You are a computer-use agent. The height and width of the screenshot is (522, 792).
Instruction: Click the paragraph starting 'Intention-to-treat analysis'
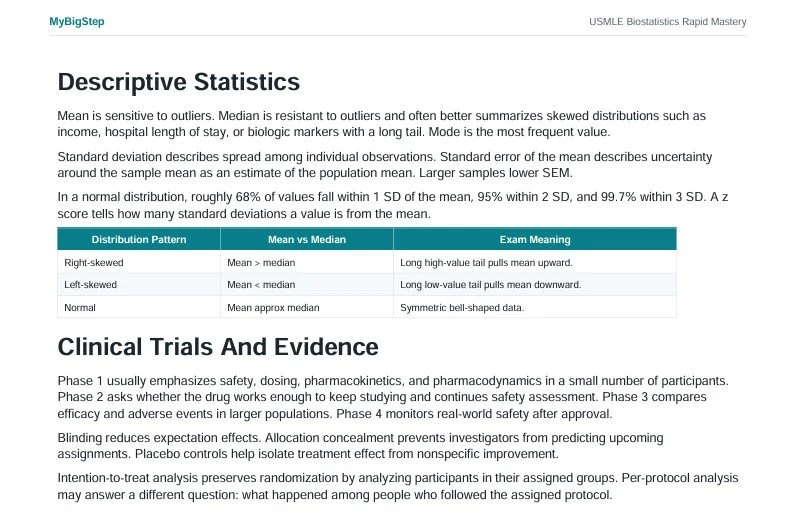pos(398,486)
